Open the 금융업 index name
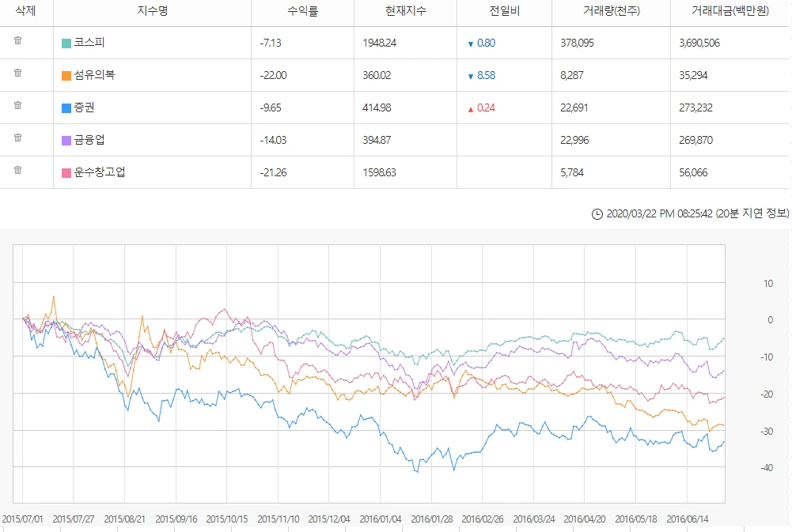 tap(89, 139)
